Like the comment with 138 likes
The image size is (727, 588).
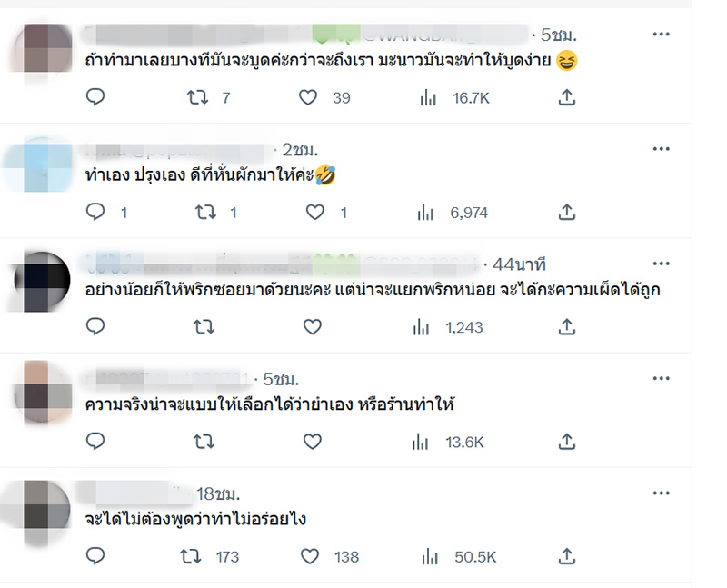309,553
